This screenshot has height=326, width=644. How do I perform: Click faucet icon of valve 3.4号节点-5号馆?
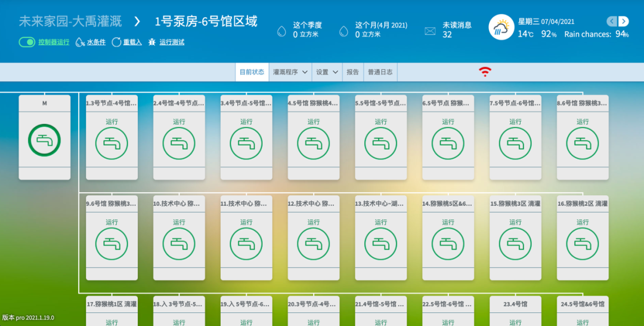point(246,143)
